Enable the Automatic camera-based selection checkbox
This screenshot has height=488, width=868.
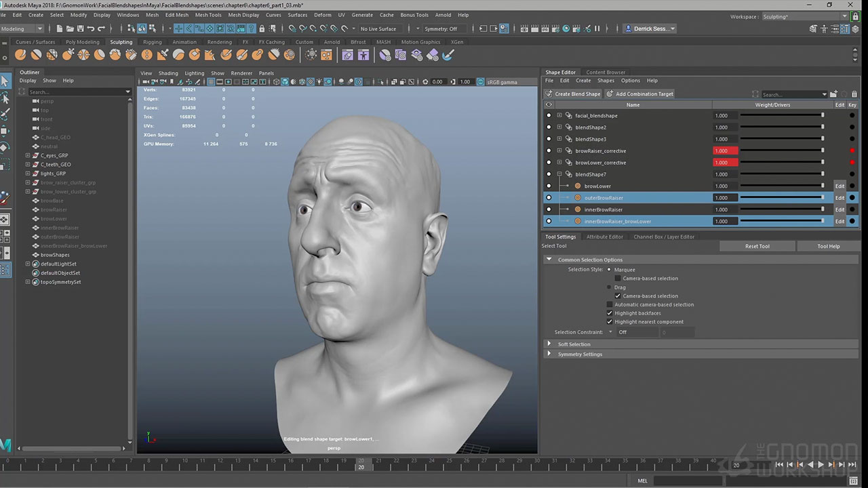(x=609, y=305)
